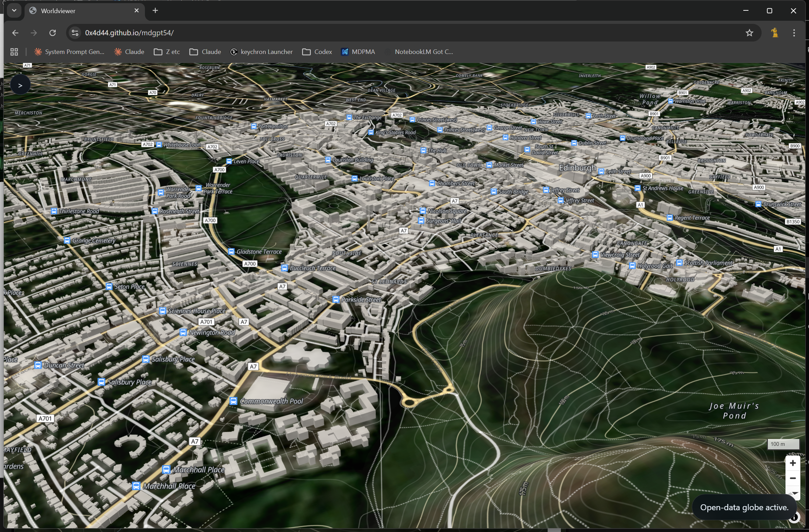Click the MDPMA bookmark icon
Viewport: 809px width, 532px height.
(x=345, y=52)
